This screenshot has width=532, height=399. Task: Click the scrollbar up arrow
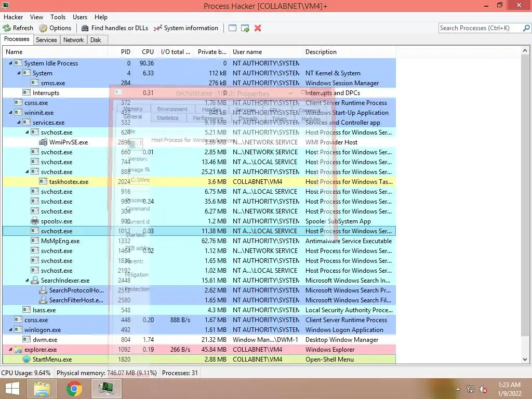coord(525,51)
